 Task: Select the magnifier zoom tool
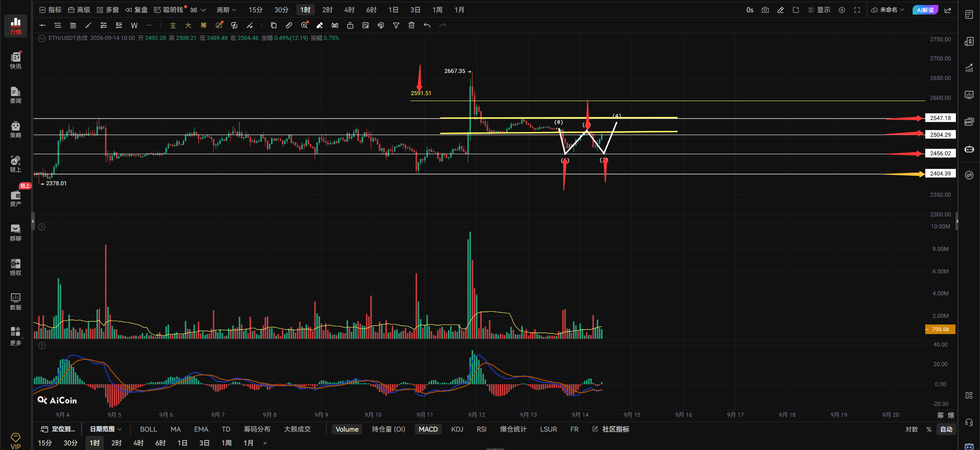tap(304, 25)
